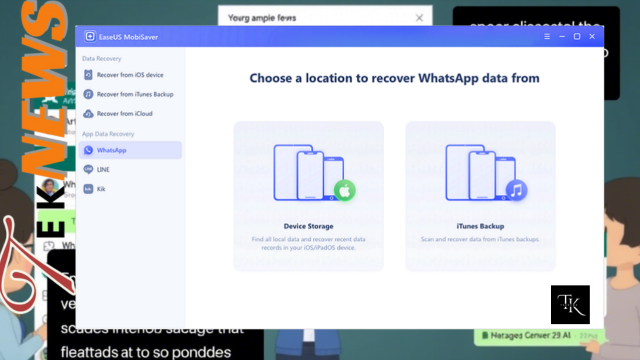Open LINE app data recovery
Viewport: 640px width, 360px height.
[130, 169]
